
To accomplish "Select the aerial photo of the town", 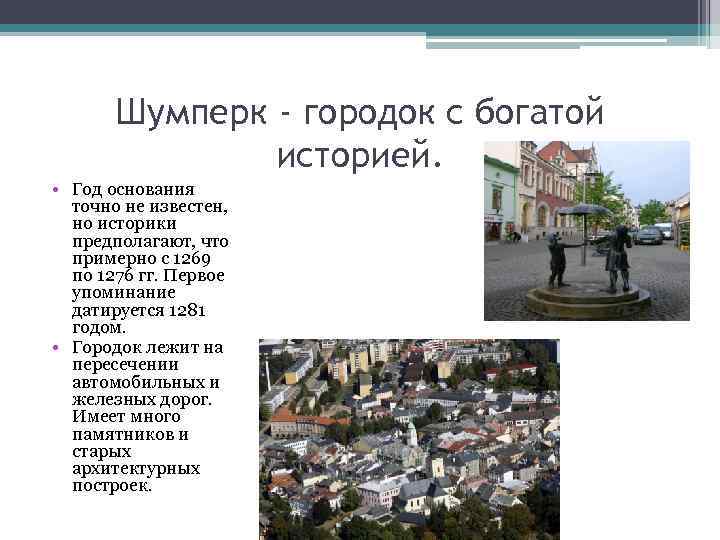I will point(409,439).
